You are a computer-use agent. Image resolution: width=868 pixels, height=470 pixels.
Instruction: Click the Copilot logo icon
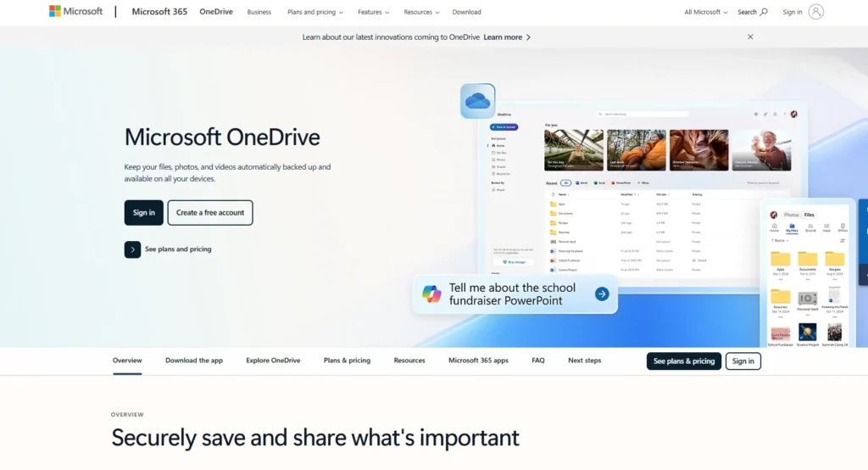click(432, 294)
